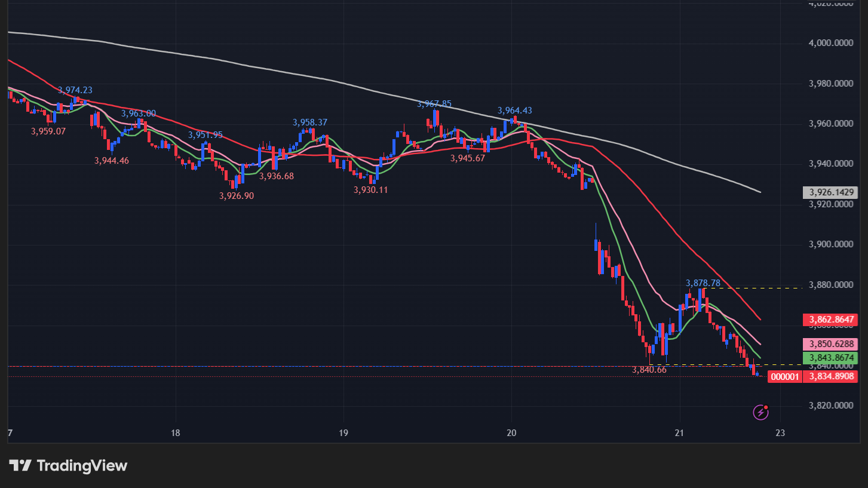Select the 3,974.23 pivot high label
Image resolution: width=868 pixels, height=488 pixels.
pos(75,90)
